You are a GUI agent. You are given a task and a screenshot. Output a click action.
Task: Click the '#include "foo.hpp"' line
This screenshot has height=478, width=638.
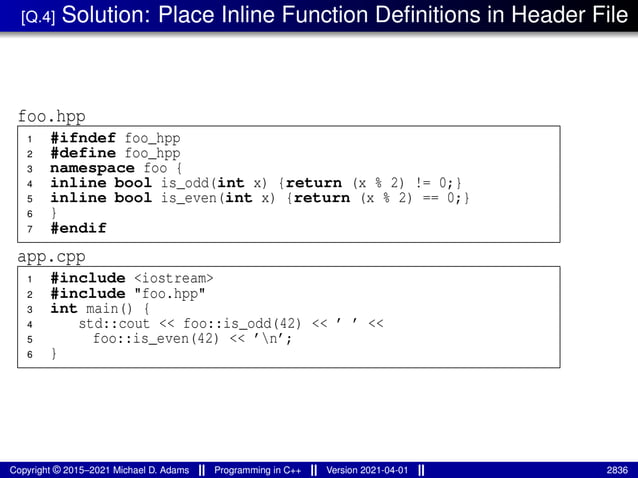[128, 293]
